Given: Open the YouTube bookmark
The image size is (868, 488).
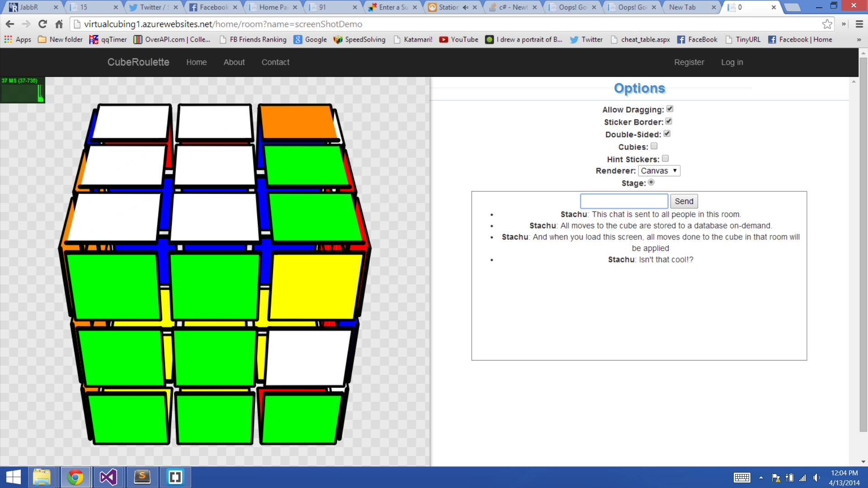Looking at the screenshot, I should click(458, 40).
